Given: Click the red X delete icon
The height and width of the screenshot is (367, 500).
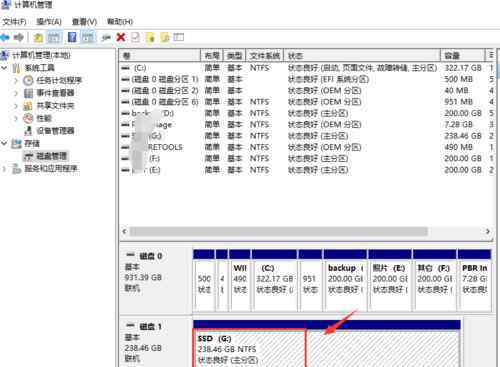Looking at the screenshot, I should pyautogui.click(x=121, y=37).
